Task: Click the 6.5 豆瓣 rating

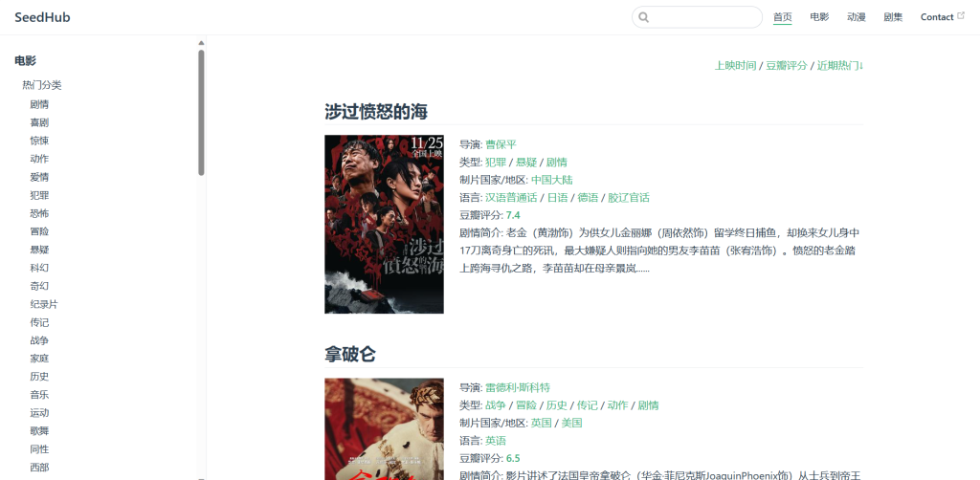Action: click(513, 457)
